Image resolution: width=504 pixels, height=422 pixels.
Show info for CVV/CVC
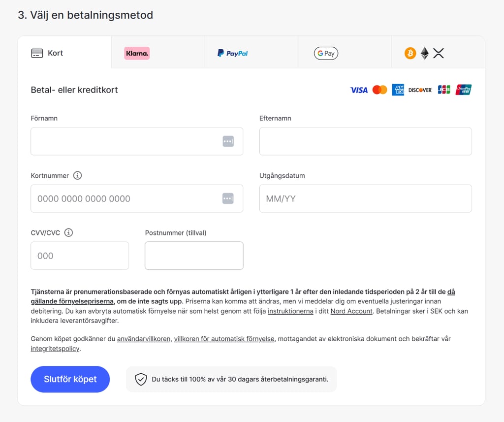[x=68, y=232]
